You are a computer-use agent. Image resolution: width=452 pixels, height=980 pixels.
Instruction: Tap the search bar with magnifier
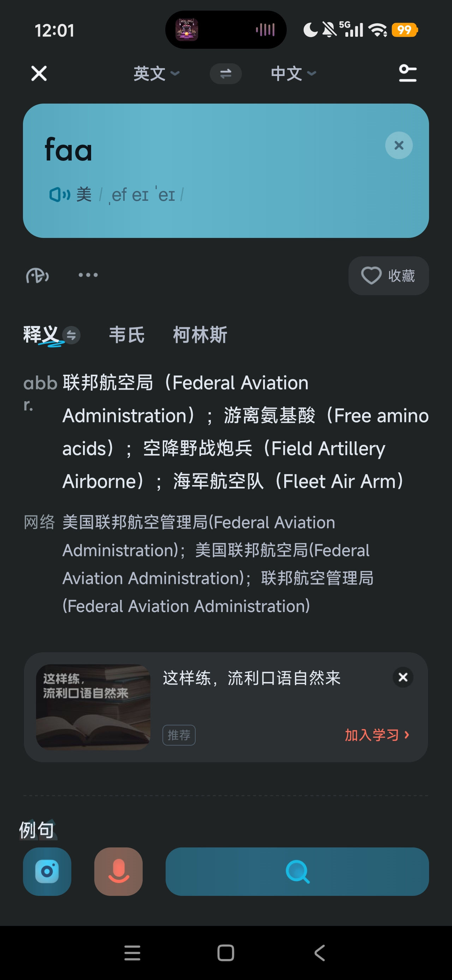297,871
